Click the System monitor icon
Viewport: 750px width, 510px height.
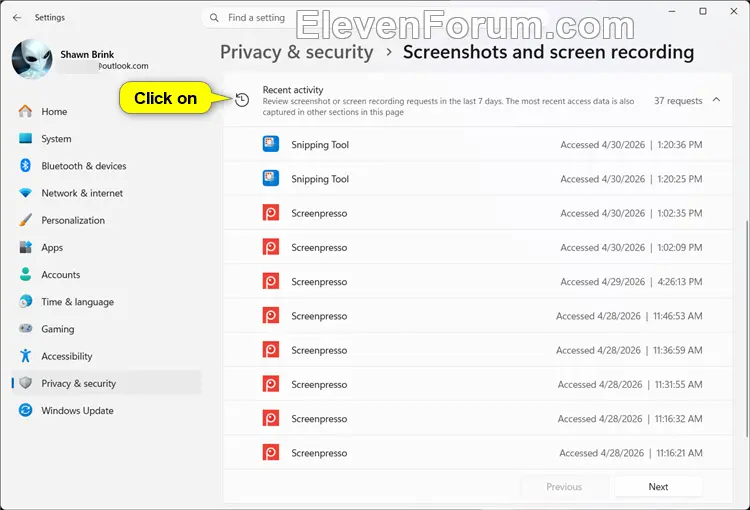click(25, 138)
